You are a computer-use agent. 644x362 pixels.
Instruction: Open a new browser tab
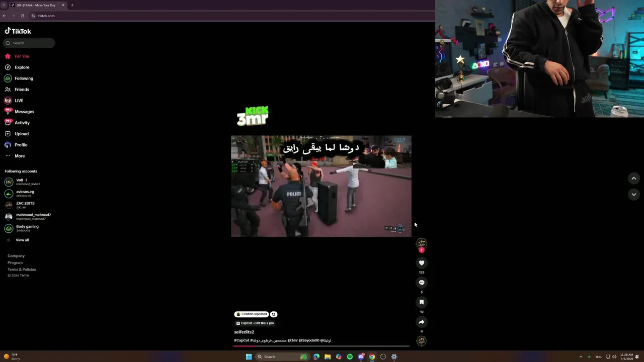pyautogui.click(x=72, y=5)
